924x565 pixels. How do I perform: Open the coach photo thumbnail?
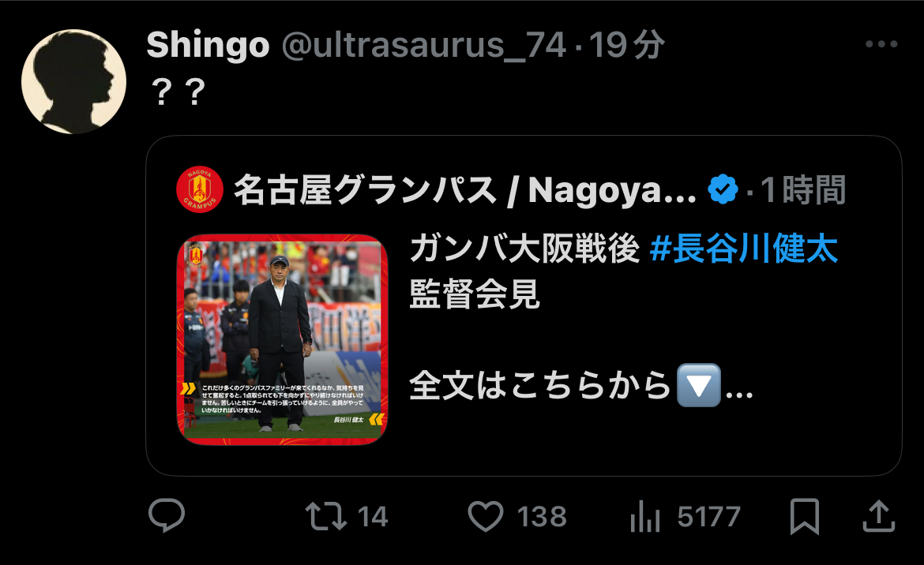tap(282, 339)
